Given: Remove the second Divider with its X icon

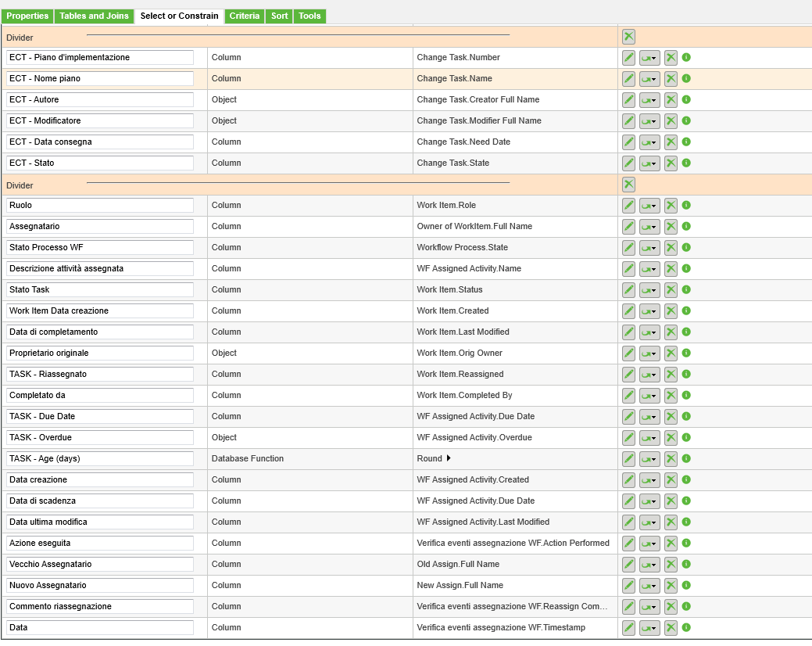Looking at the screenshot, I should [629, 184].
